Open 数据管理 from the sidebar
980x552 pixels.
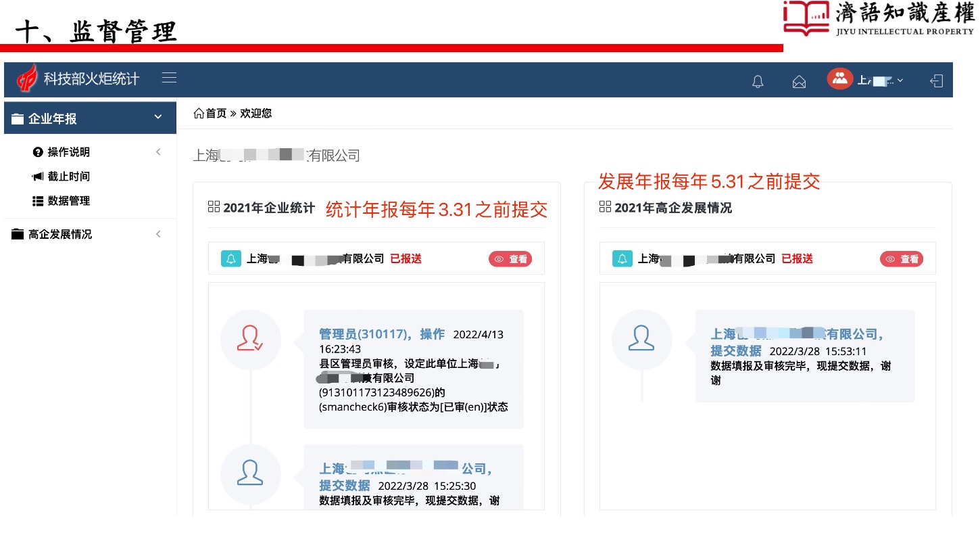pos(68,201)
